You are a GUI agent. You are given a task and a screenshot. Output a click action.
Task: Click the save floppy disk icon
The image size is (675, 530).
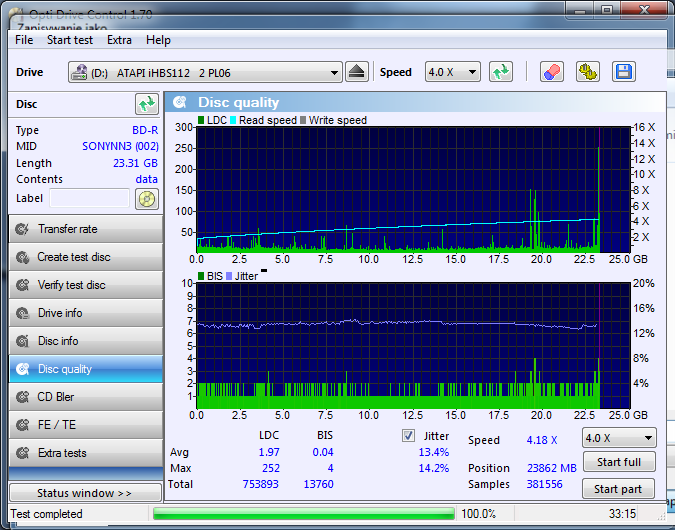point(623,72)
